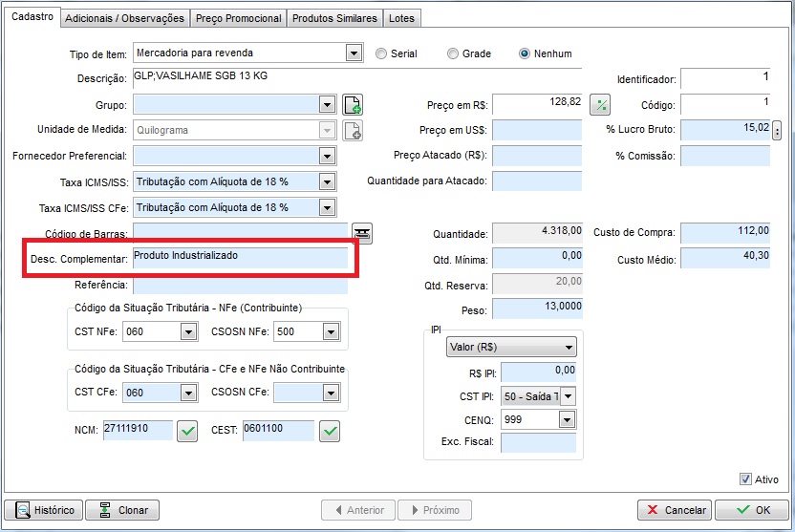Click the options button beside % Lucro Bruto
Viewport: 795px width, 532px height.
pyautogui.click(x=777, y=130)
